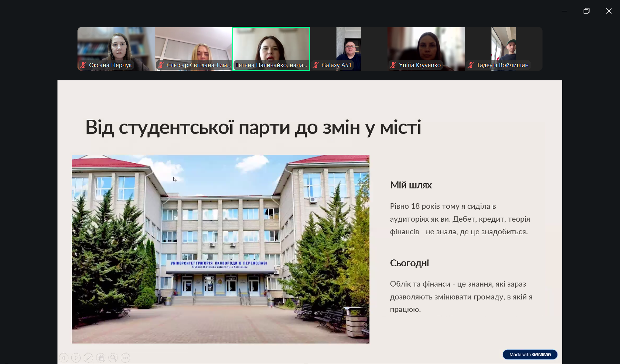Click muted mic icon on Galaxy A51

pyautogui.click(x=316, y=65)
